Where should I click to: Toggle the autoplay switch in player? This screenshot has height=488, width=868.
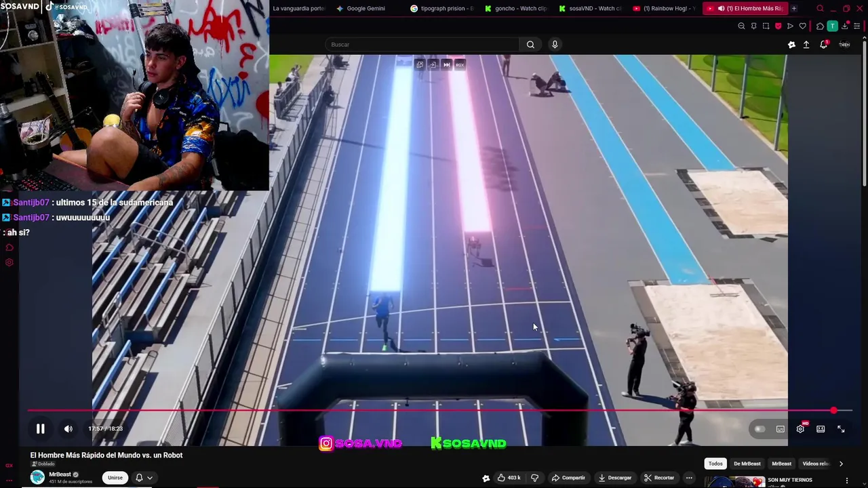[759, 429]
